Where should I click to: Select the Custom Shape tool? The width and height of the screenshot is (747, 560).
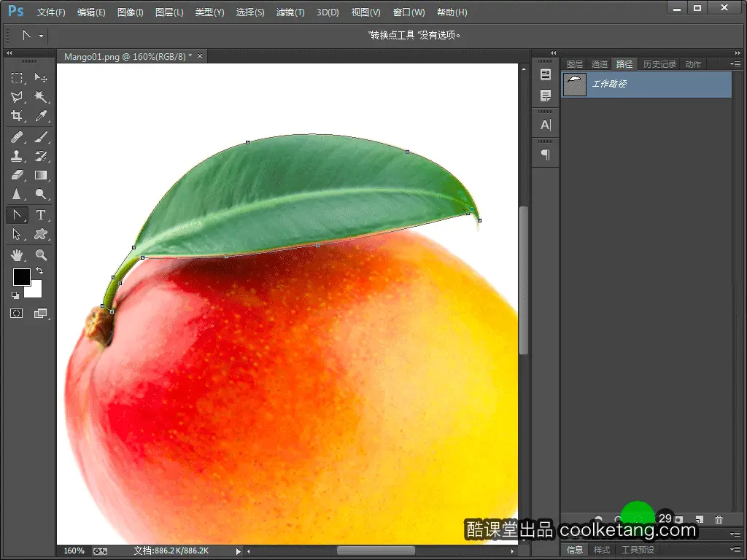tap(41, 234)
